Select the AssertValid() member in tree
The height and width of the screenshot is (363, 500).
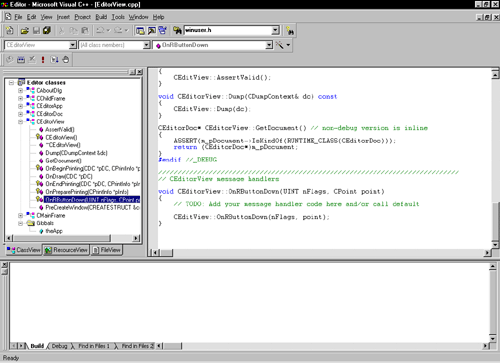pos(60,129)
